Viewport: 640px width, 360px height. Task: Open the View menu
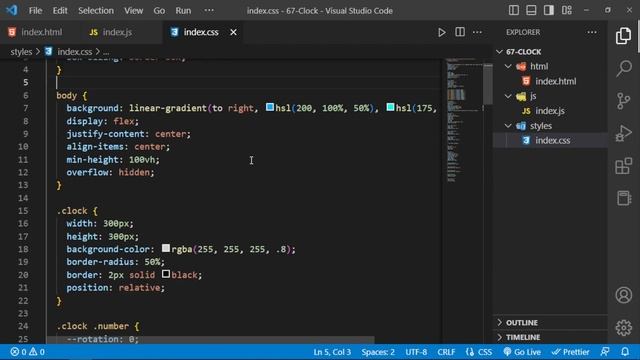(x=133, y=11)
